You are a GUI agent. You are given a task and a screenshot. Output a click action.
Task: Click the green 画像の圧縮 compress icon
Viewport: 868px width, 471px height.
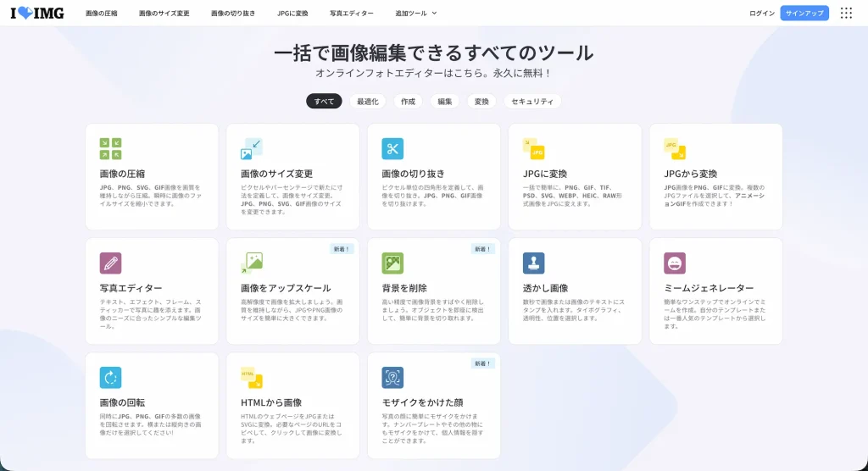(110, 148)
